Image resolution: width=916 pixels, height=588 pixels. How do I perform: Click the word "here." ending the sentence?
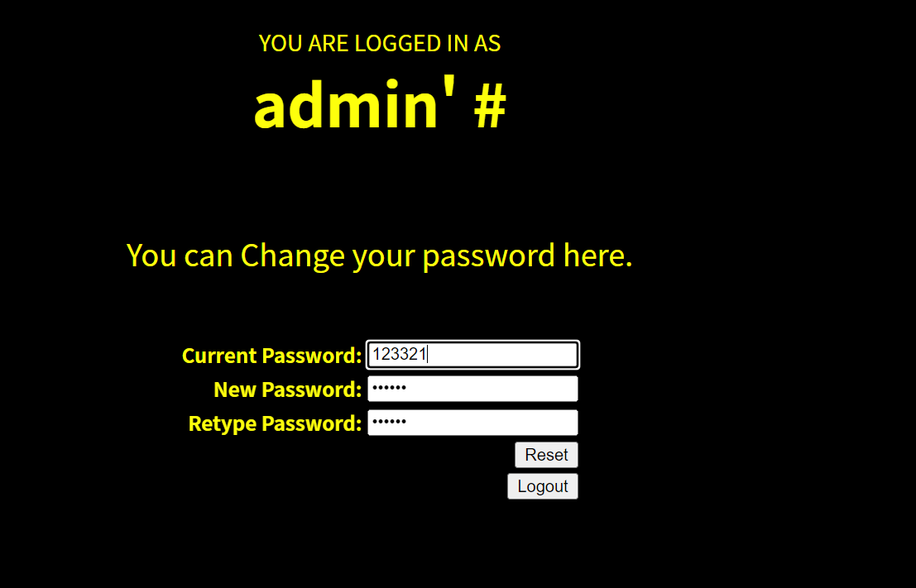click(597, 256)
